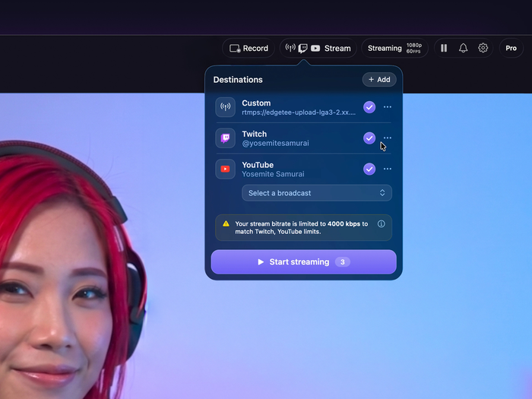
Task: Toggle the Custom destination checkmark
Action: coord(369,107)
